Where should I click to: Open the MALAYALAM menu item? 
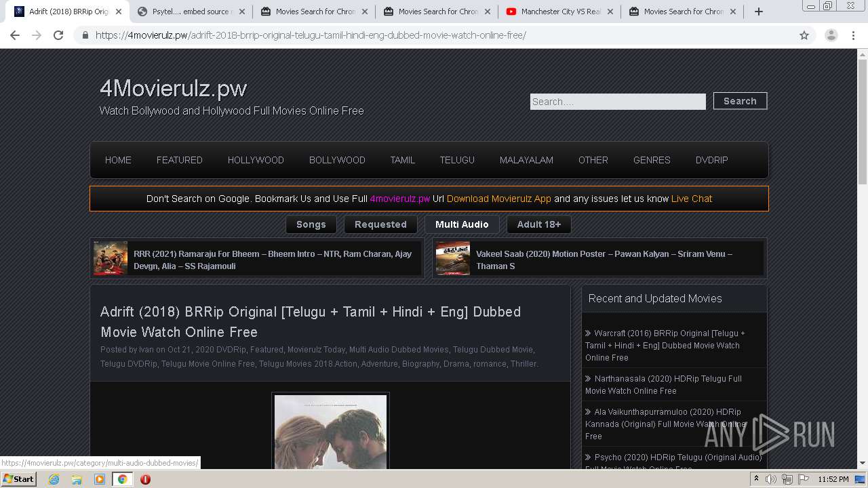coord(526,160)
